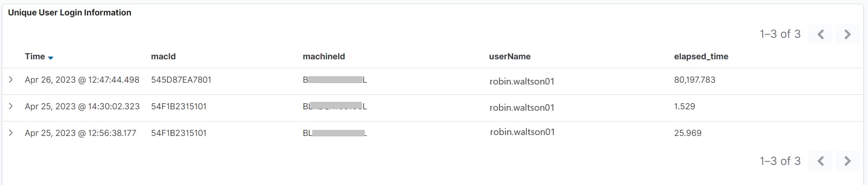Expand the Apr 25, 2023 14:30:02 row
Screen dimensions: 868x185
pyautogui.click(x=11, y=107)
